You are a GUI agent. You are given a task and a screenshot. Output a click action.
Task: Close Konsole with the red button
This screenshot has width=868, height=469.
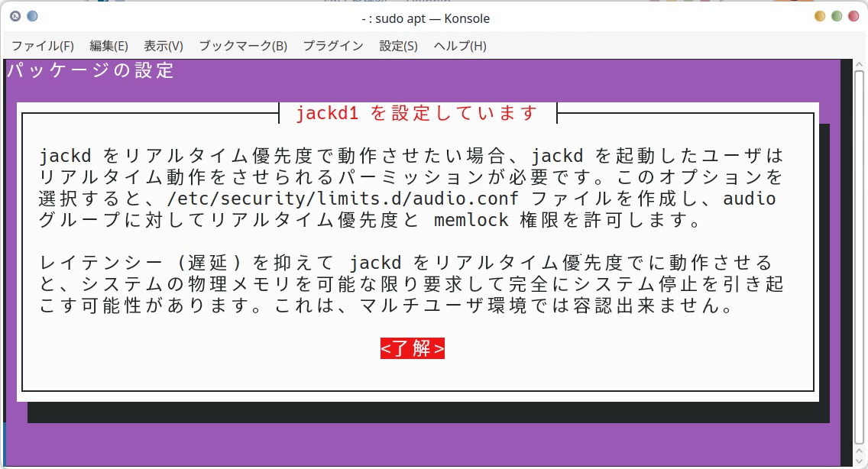point(853,16)
